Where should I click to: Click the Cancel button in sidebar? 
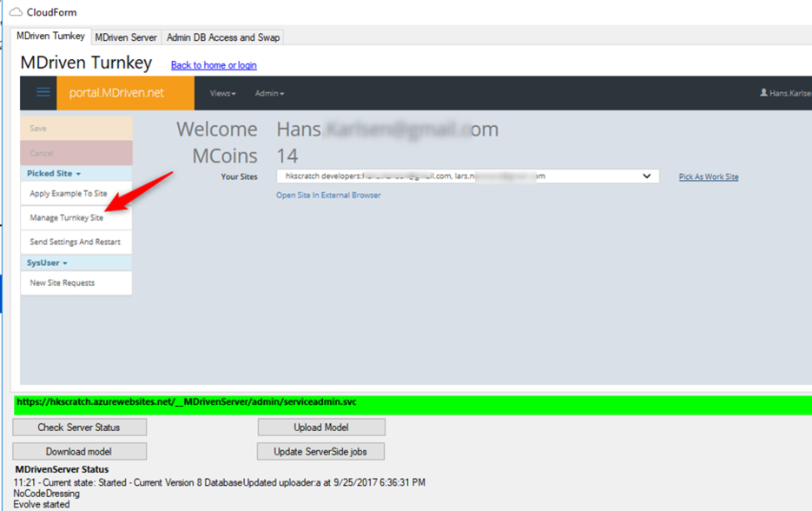[x=76, y=153]
